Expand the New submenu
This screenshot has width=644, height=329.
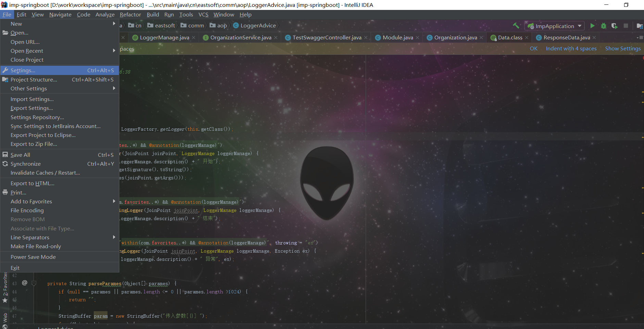tap(60, 24)
